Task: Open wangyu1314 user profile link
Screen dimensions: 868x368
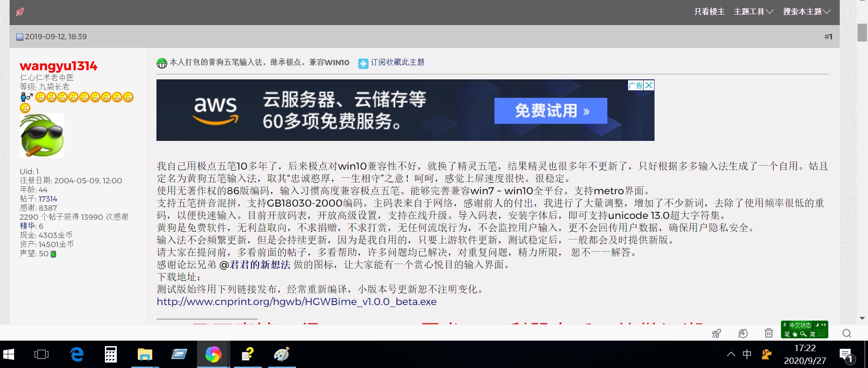Action: (x=58, y=66)
